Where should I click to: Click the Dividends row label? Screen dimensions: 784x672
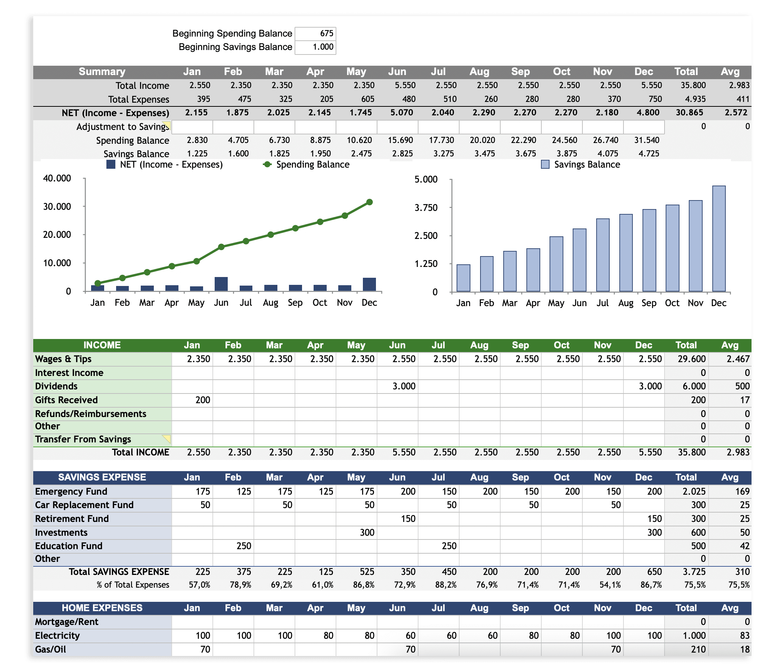tap(56, 386)
